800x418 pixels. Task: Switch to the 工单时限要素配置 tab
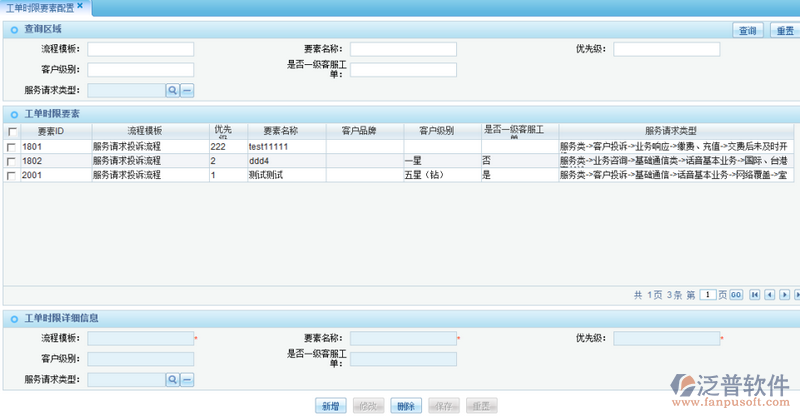pyautogui.click(x=40, y=7)
